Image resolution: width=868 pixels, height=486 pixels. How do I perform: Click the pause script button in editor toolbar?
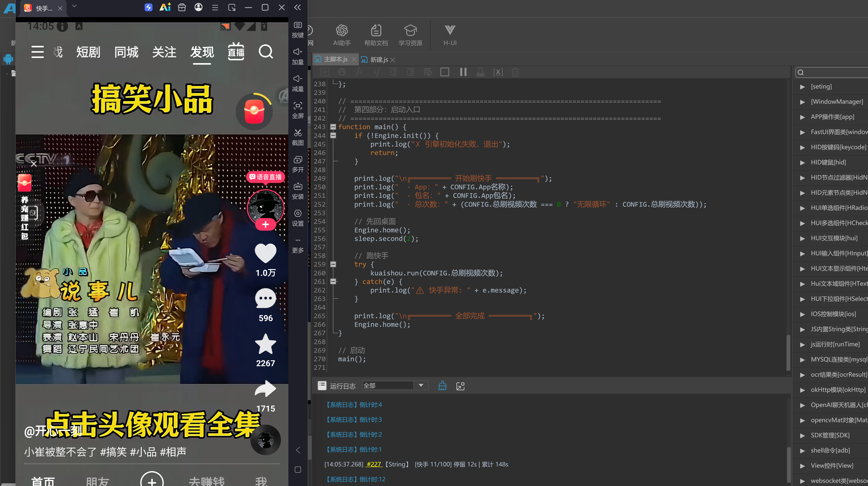[x=463, y=72]
